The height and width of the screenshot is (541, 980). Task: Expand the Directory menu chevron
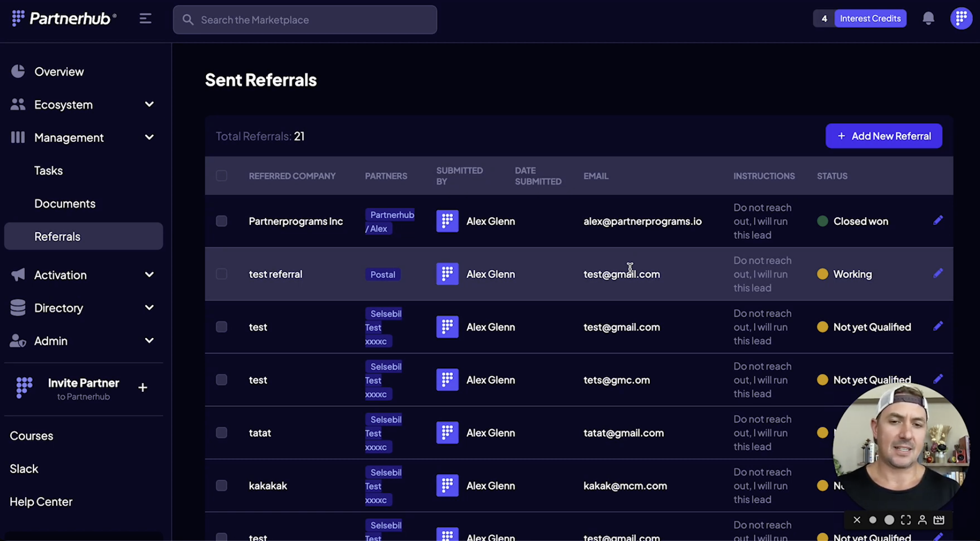coord(149,308)
